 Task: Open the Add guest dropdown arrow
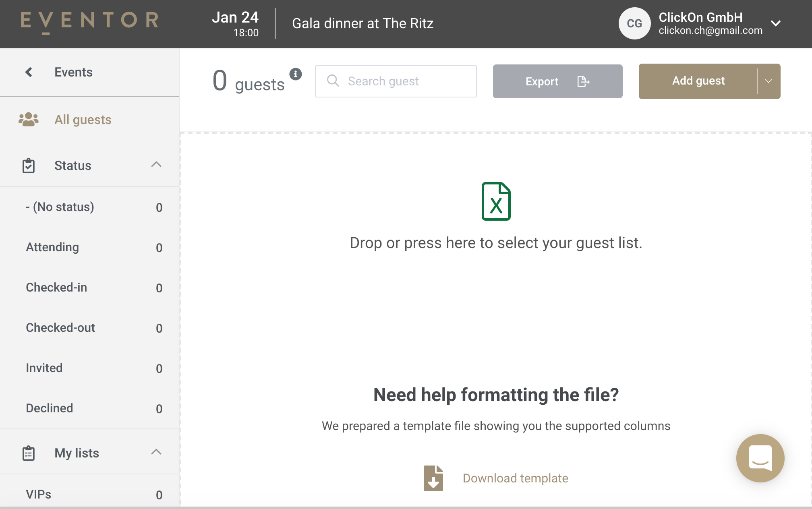[x=768, y=81]
